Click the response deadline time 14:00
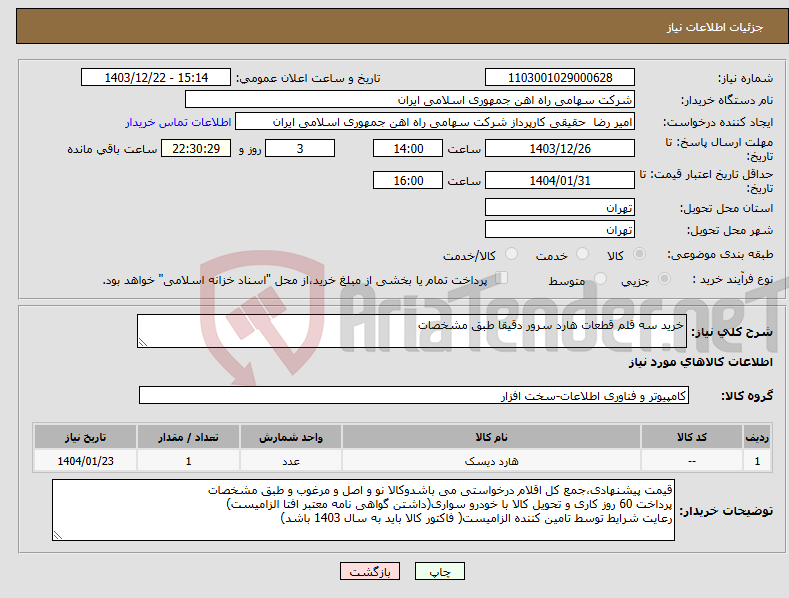This screenshot has width=789, height=598. [x=408, y=148]
